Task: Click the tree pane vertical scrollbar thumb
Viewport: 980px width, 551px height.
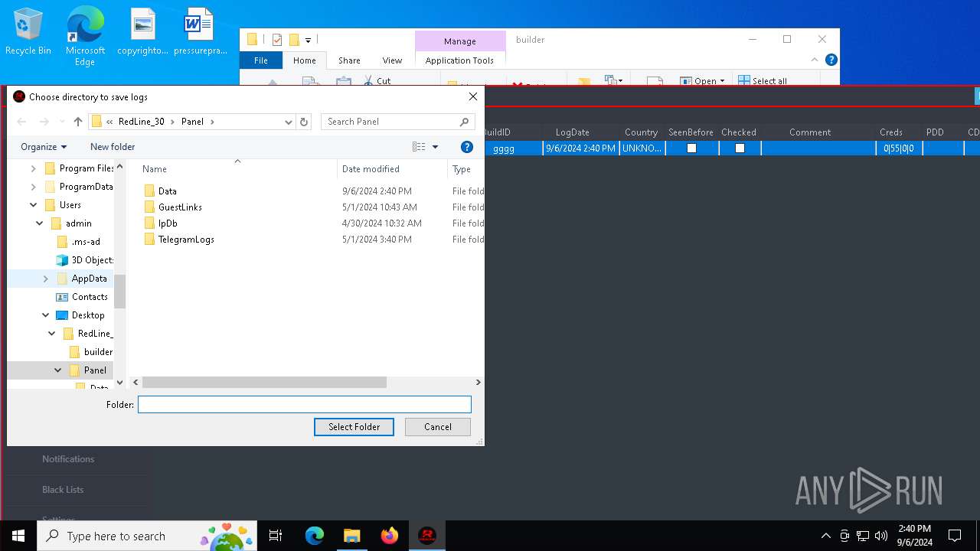Action: pos(119,291)
